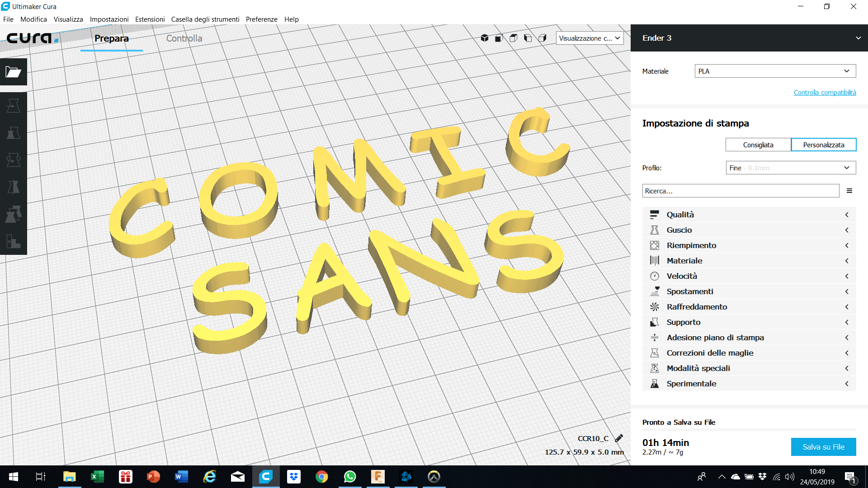Switch to the front view cube icon
This screenshot has height=488, width=868.
point(499,38)
